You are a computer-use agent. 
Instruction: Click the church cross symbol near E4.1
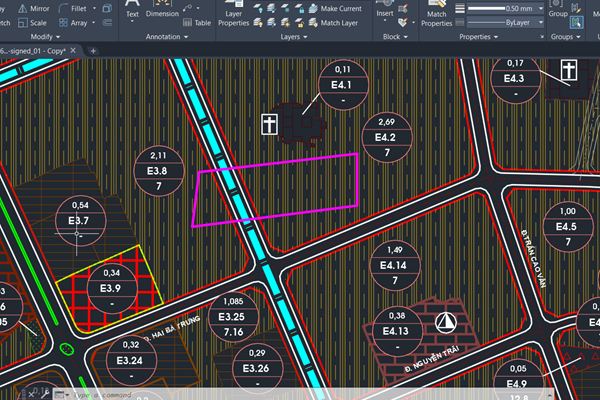(x=269, y=124)
